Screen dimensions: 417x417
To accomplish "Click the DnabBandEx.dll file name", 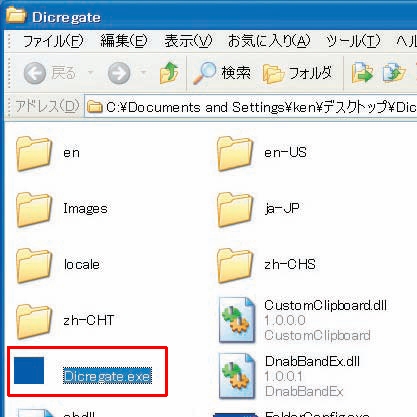I will [x=312, y=361].
